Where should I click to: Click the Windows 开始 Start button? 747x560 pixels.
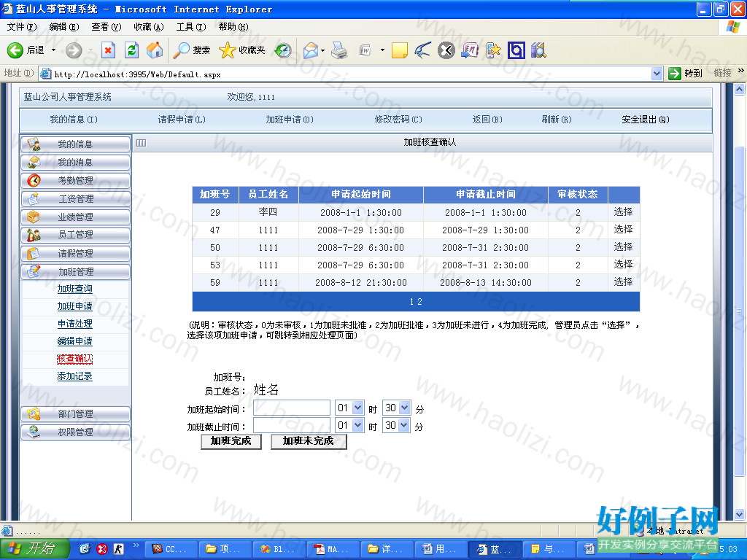[34, 548]
